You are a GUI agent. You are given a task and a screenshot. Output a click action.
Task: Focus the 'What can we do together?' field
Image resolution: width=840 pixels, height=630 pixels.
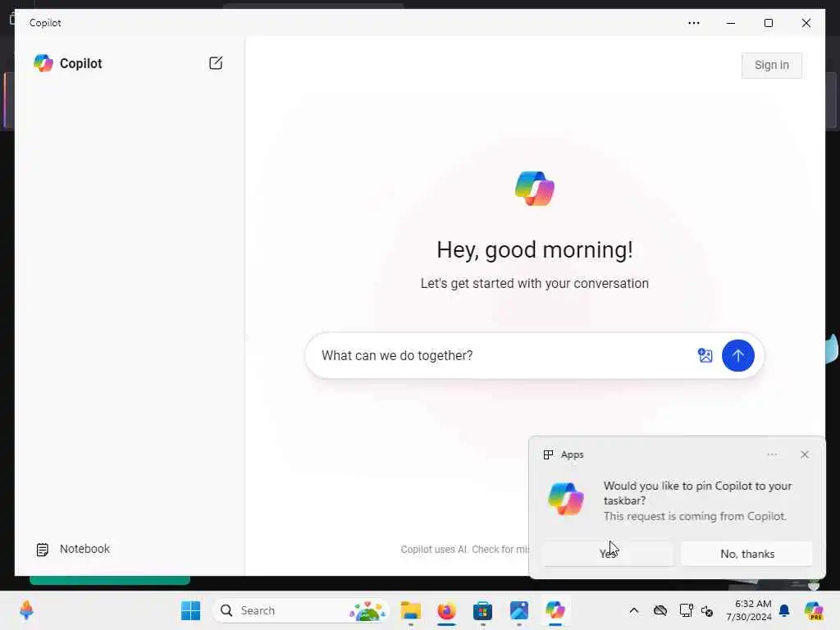coord(504,356)
